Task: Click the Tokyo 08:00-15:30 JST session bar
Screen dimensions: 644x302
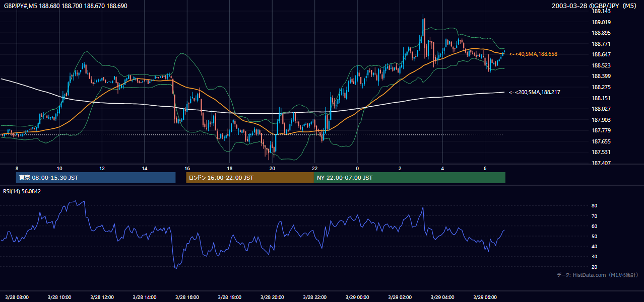Action: 96,178
